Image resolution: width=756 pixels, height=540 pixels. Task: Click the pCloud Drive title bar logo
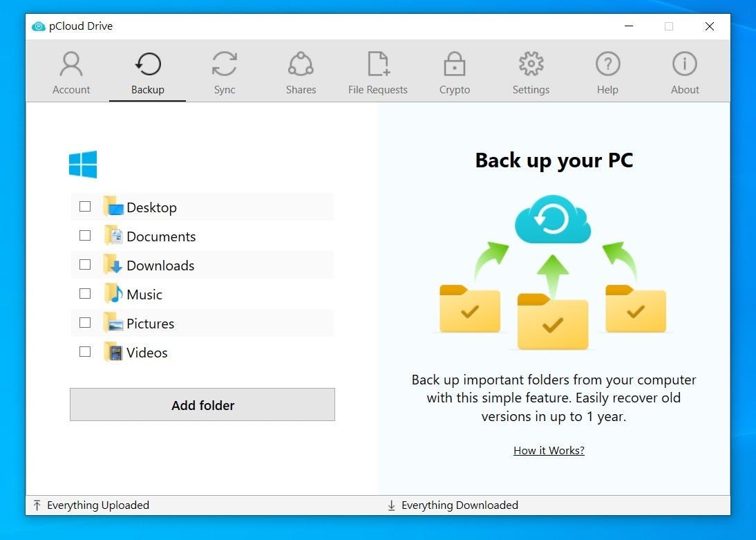[x=39, y=26]
